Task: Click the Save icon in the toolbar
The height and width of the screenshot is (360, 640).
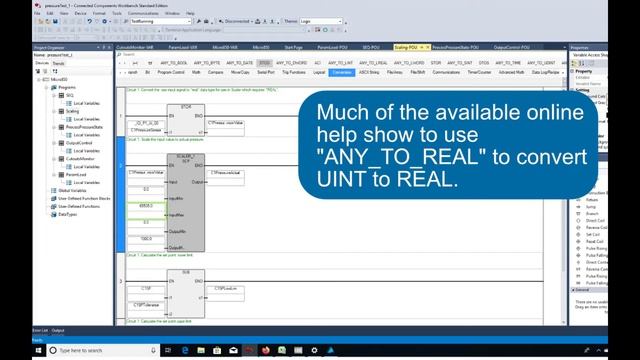Action: click(56, 21)
